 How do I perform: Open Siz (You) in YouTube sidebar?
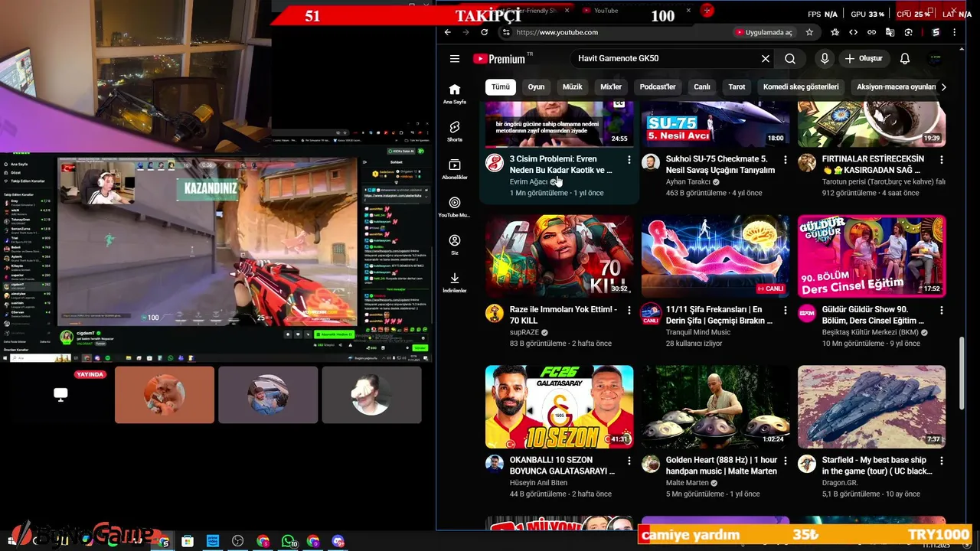pyautogui.click(x=455, y=244)
